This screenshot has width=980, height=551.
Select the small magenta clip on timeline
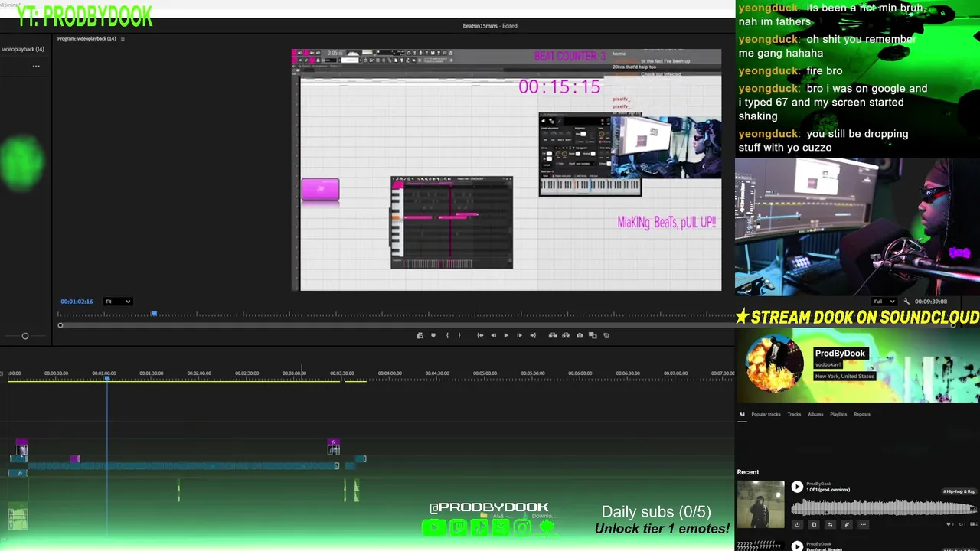coord(75,458)
